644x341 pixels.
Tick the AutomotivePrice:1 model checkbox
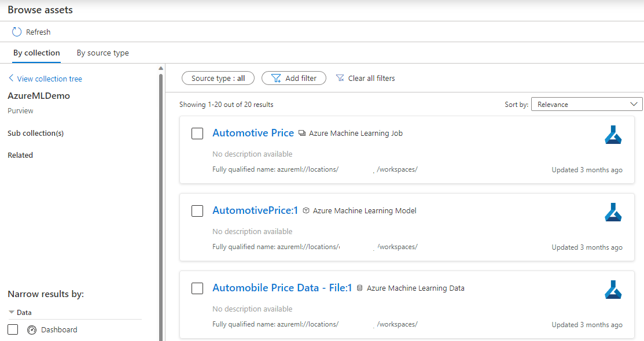pos(197,211)
